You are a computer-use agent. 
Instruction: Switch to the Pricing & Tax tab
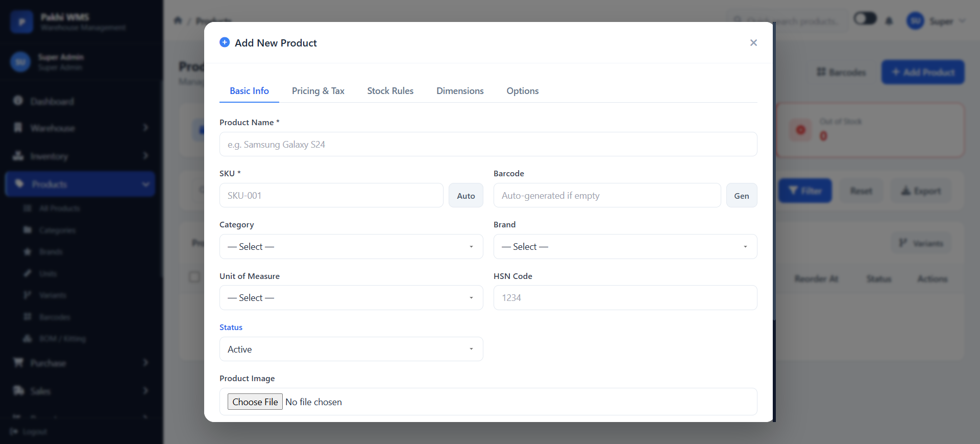point(318,91)
